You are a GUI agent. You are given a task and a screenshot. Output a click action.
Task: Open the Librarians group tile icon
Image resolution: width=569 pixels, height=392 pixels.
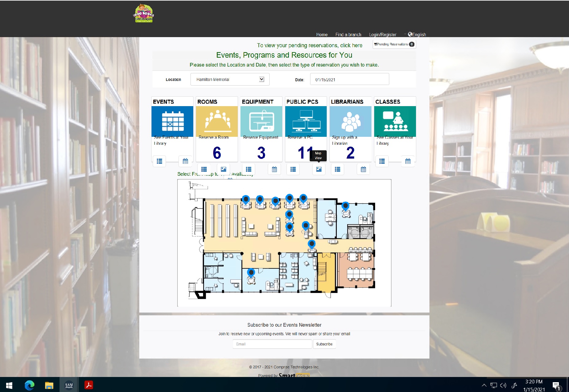pyautogui.click(x=350, y=121)
